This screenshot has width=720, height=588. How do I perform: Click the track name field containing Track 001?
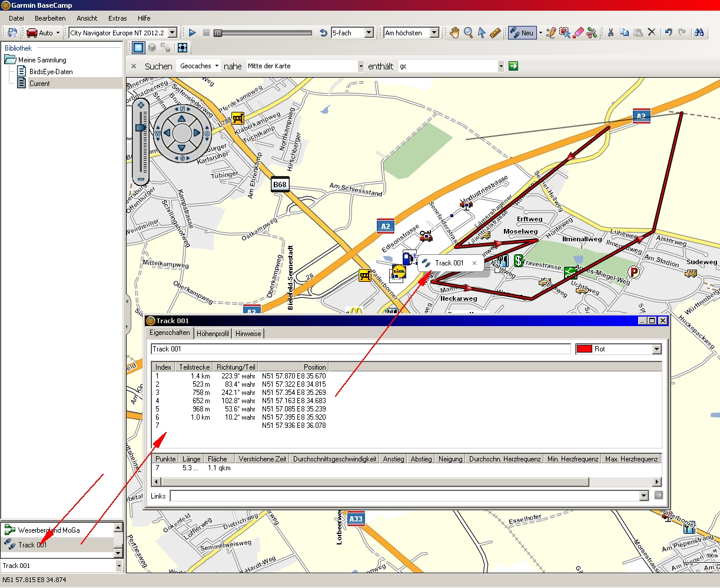[360, 349]
